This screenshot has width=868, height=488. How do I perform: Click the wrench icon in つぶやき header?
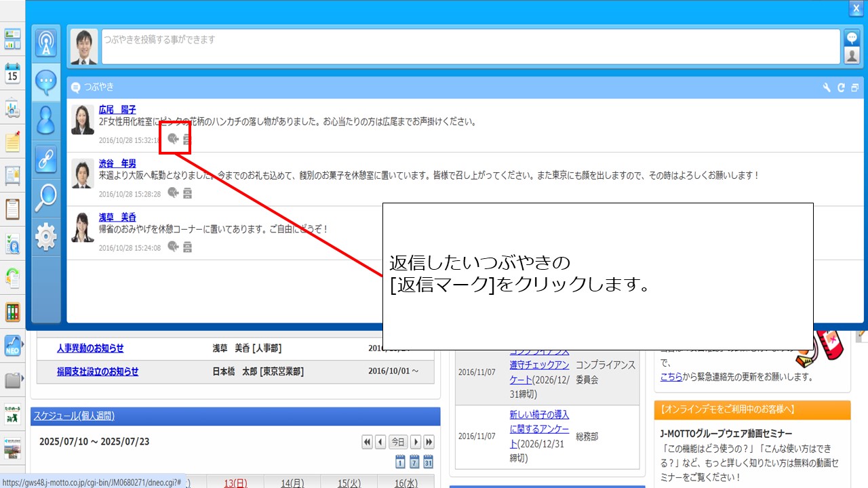tap(826, 87)
